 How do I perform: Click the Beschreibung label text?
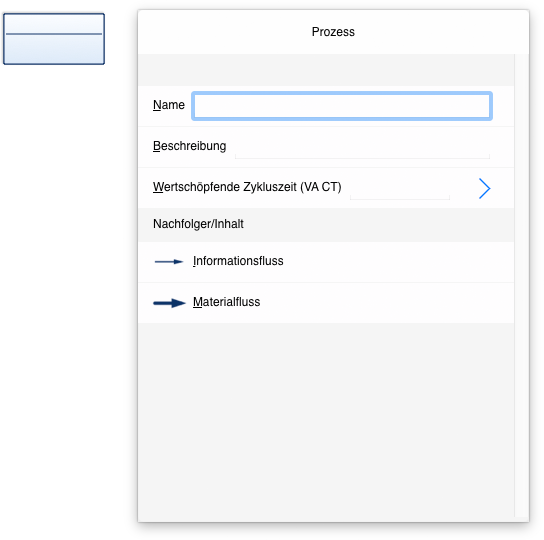click(189, 146)
